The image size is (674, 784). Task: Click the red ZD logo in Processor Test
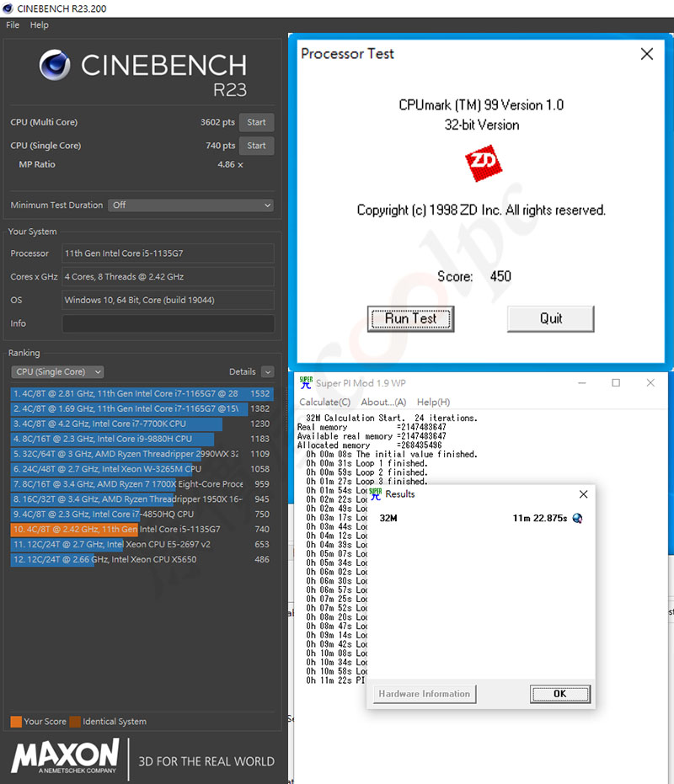click(484, 163)
